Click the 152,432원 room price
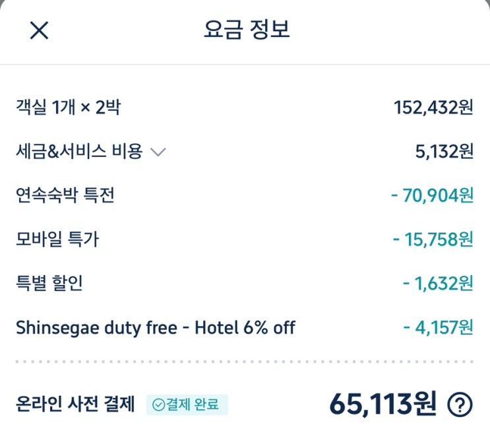Image resolution: width=490 pixels, height=448 pixels. (x=433, y=107)
